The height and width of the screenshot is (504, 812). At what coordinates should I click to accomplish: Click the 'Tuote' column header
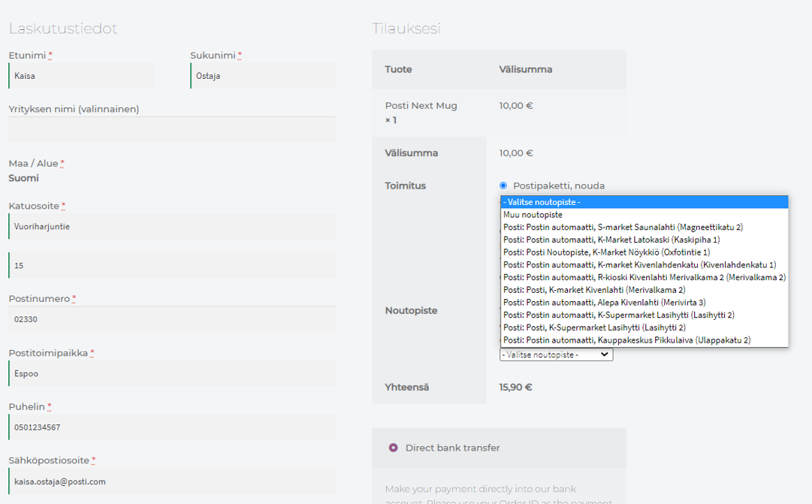pos(398,69)
